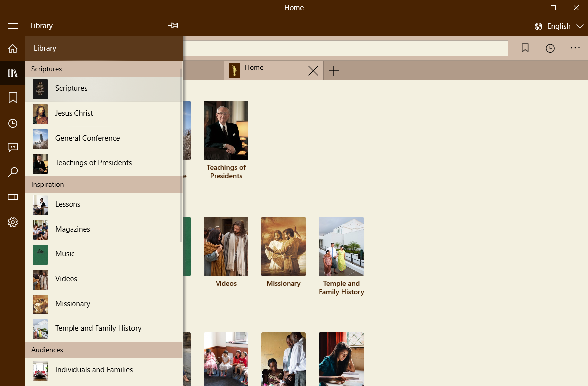
Task: Choose General Conference from the Library list
Action: 87,138
